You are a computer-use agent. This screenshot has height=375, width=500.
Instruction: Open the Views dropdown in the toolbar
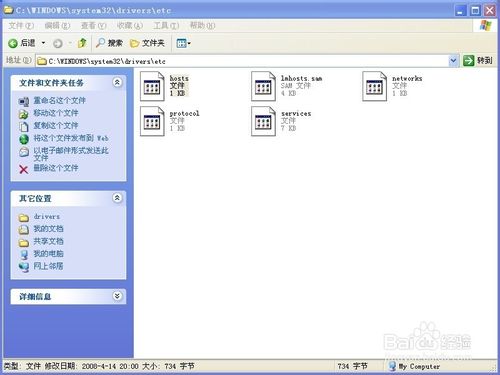[183, 43]
